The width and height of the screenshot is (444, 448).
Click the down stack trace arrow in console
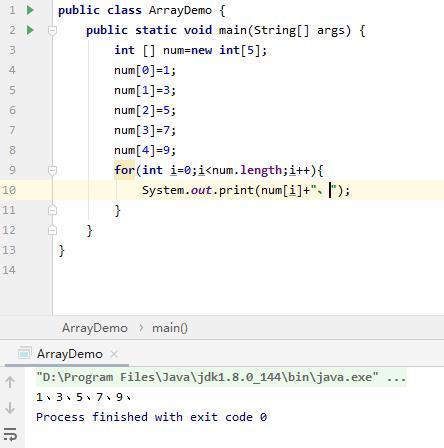(10, 408)
